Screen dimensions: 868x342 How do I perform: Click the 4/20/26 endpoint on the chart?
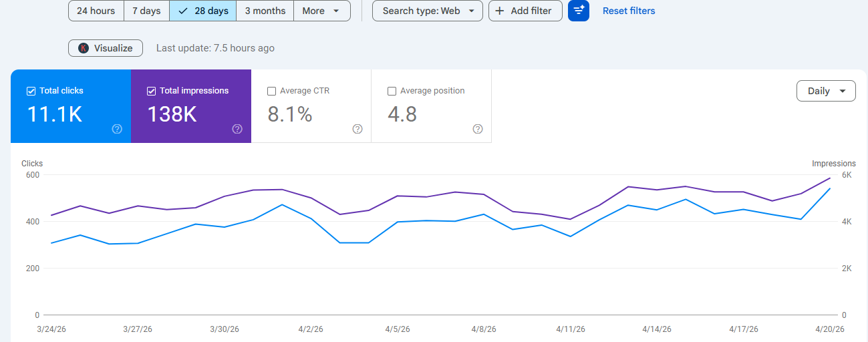(829, 188)
